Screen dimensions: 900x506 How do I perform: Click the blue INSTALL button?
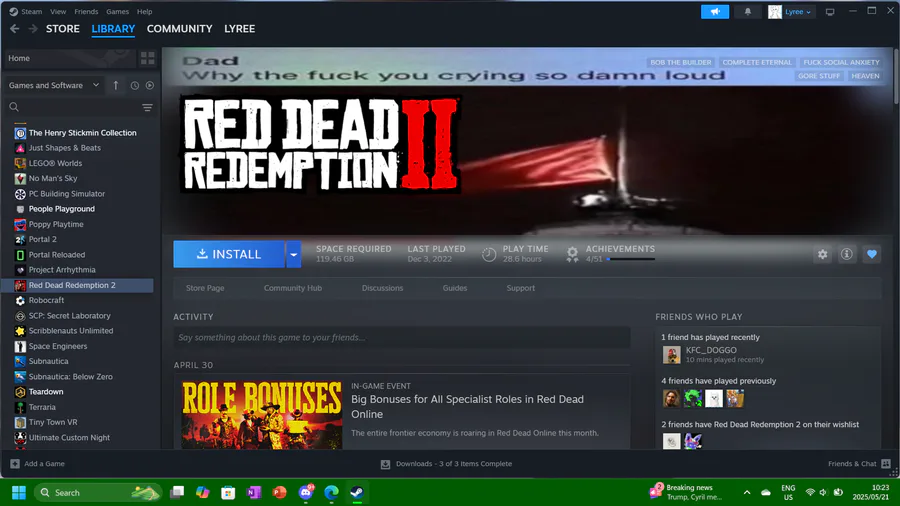tap(229, 254)
